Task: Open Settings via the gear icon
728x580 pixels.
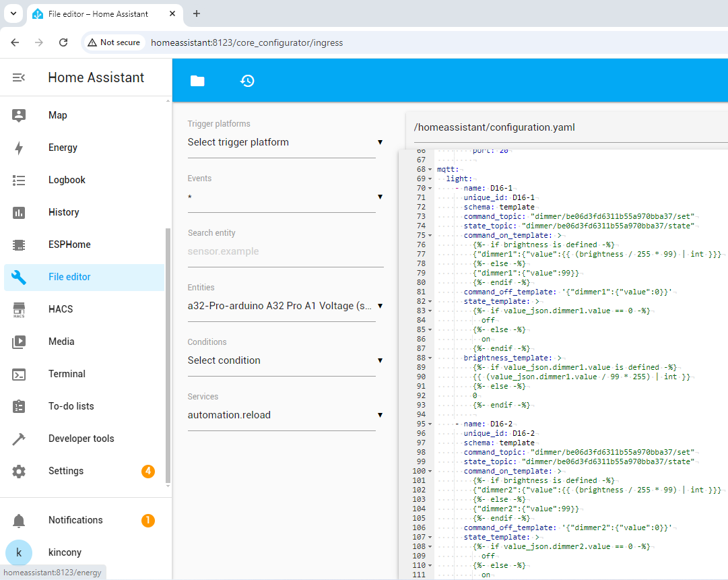Action: [x=19, y=471]
